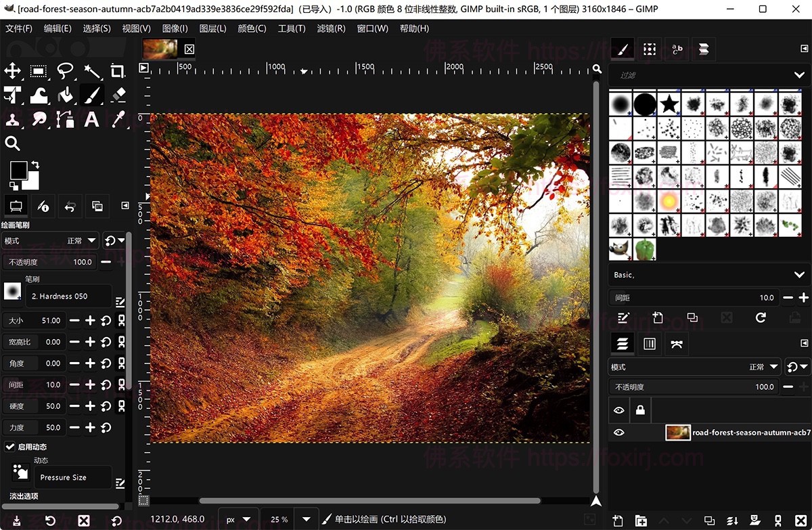Switch to the Eraser tool
812x530 pixels.
click(119, 95)
